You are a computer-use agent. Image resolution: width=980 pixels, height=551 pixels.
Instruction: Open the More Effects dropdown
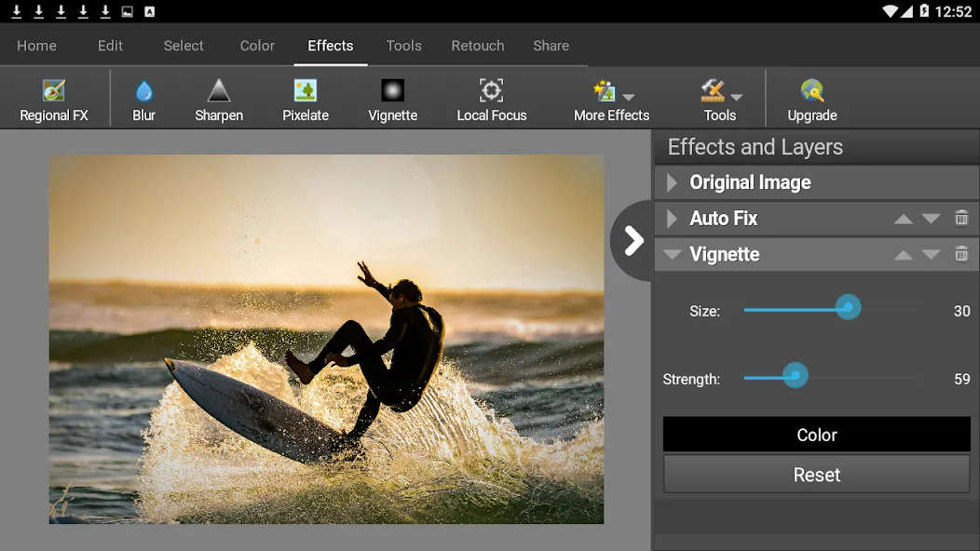[611, 100]
